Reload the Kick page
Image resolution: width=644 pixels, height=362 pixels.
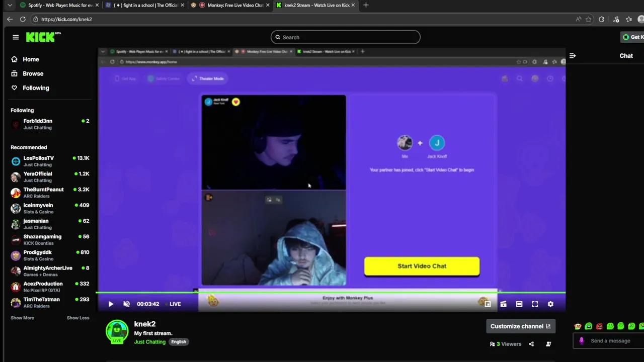point(23,19)
